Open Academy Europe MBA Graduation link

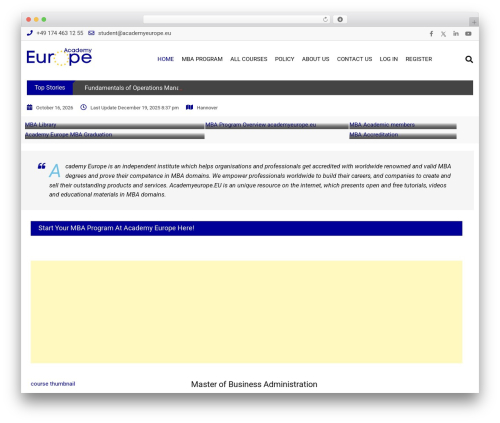(68, 135)
